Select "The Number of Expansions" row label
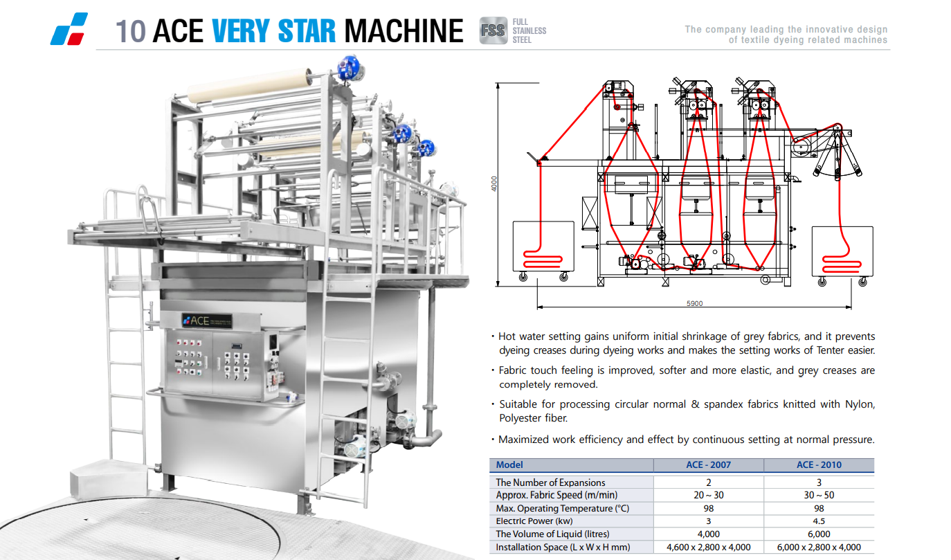 click(x=550, y=482)
